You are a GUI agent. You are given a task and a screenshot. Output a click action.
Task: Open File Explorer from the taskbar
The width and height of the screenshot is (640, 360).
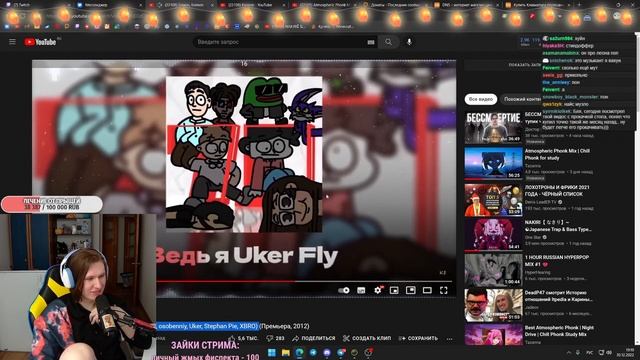[x=285, y=352]
